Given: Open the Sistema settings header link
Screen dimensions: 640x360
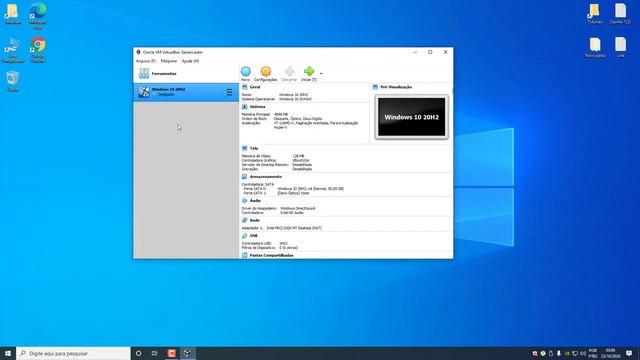Looking at the screenshot, I should click(258, 107).
